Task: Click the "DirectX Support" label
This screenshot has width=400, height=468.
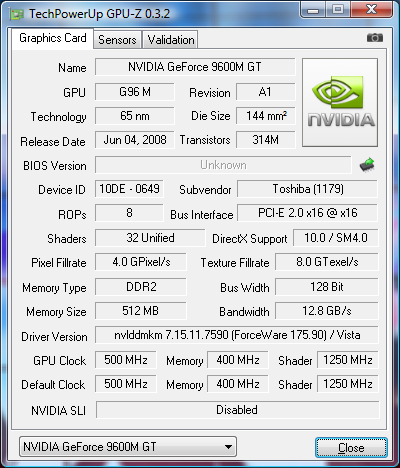Action: click(x=250, y=239)
